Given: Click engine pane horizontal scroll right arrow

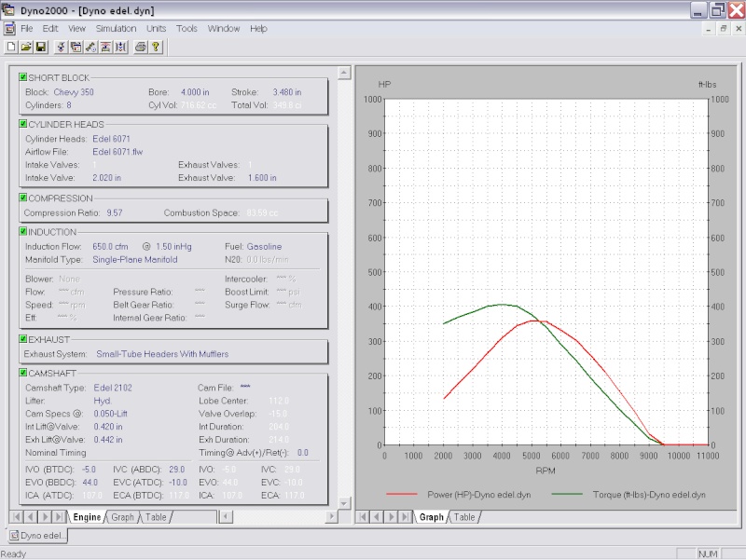Looking at the screenshot, I should click(332, 517).
